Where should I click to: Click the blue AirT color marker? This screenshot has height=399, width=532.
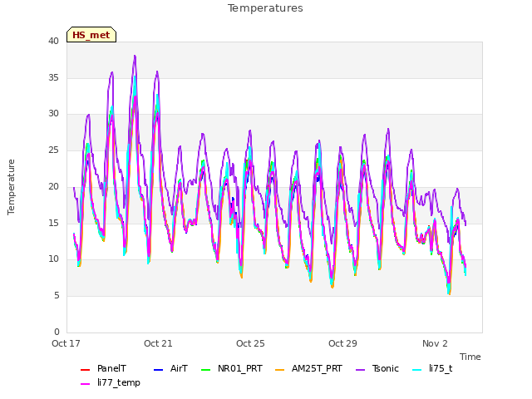(159, 369)
